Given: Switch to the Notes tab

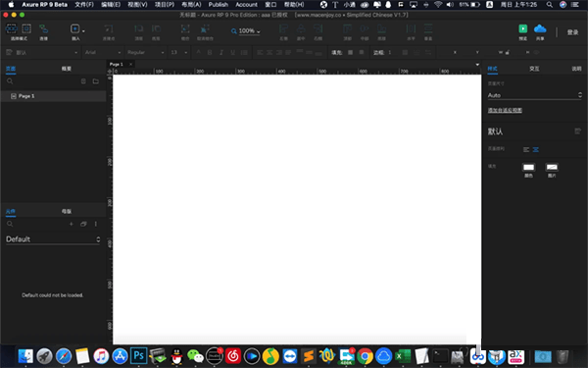Looking at the screenshot, I should coord(576,69).
